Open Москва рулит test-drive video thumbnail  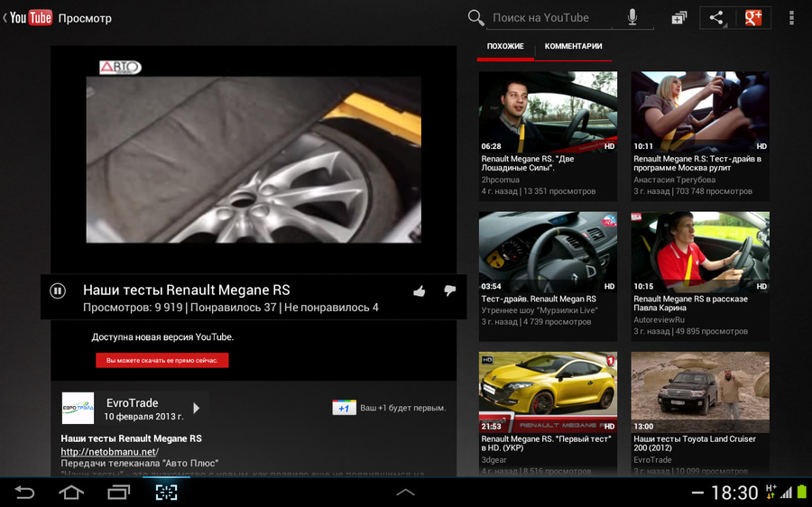[700, 112]
